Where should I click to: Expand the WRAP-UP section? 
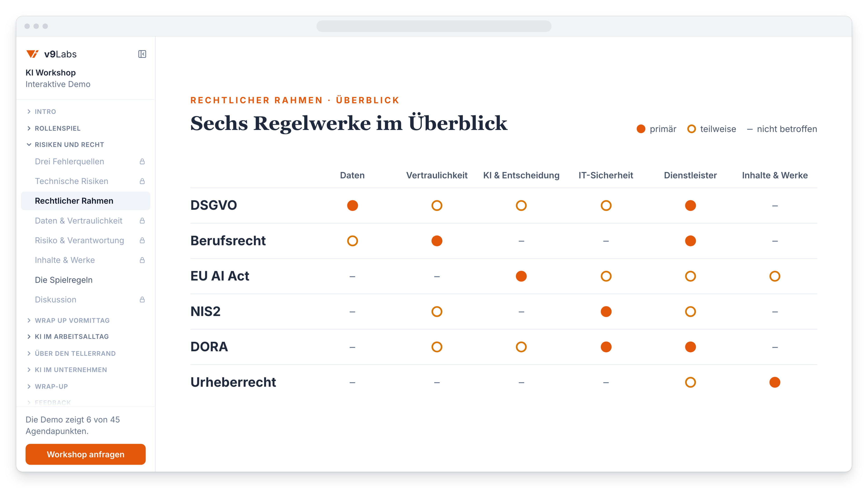pos(47,386)
